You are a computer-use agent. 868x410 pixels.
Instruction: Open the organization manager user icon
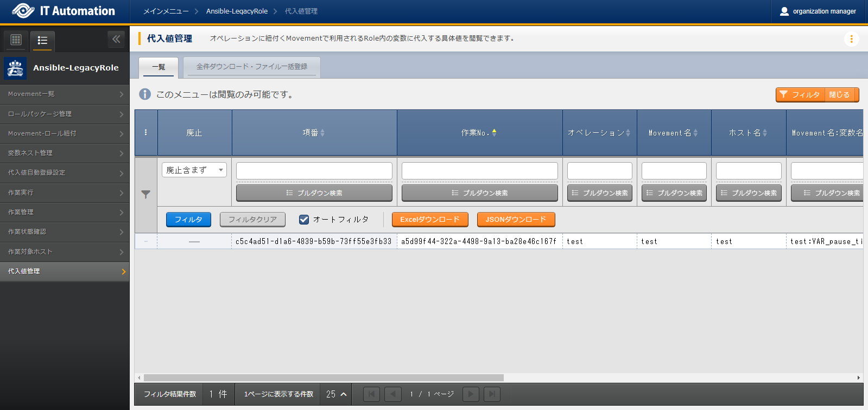(x=784, y=11)
